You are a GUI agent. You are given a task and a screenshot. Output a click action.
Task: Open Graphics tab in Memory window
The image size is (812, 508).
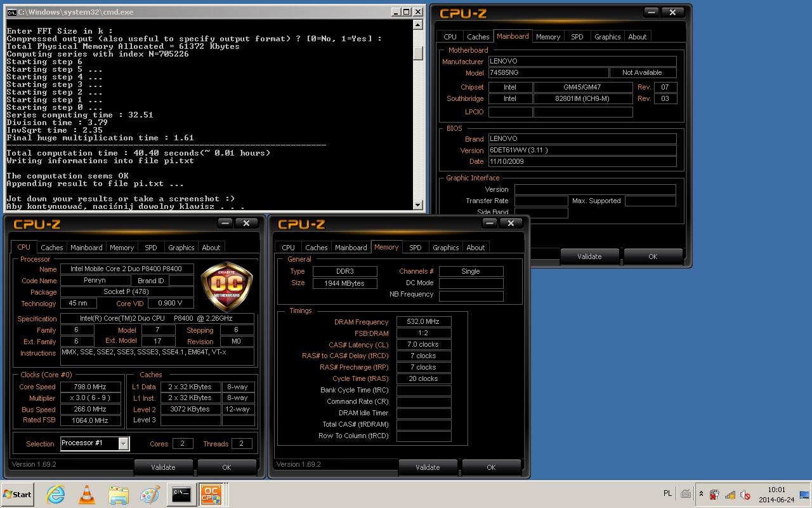tap(445, 248)
